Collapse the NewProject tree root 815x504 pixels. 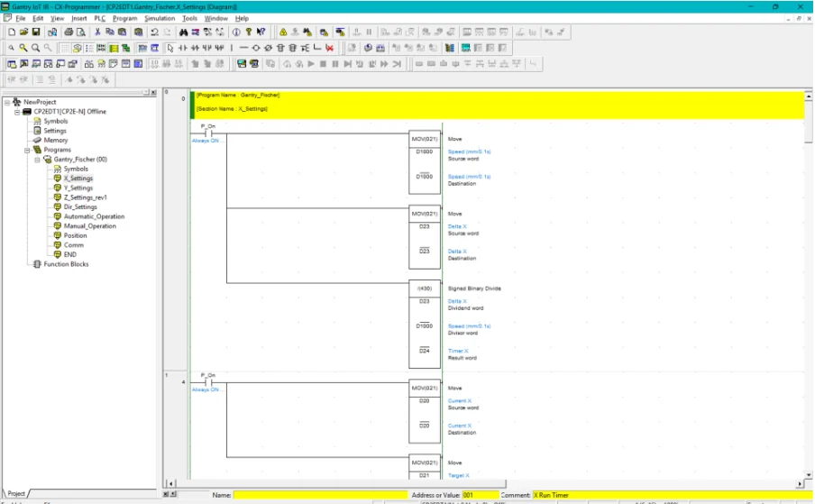tap(7, 103)
